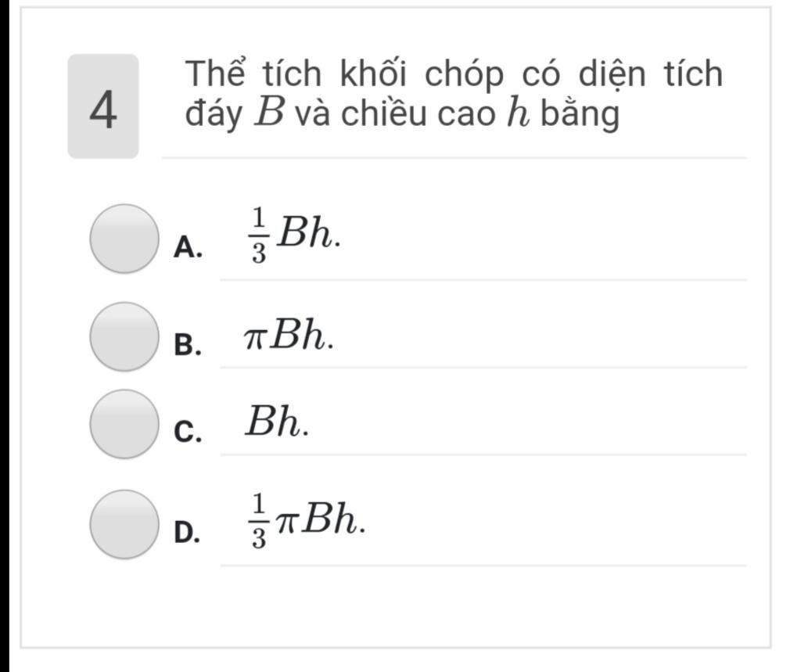801x672 pixels.
Task: Click the 1/3 fraction in option A
Action: (x=259, y=235)
